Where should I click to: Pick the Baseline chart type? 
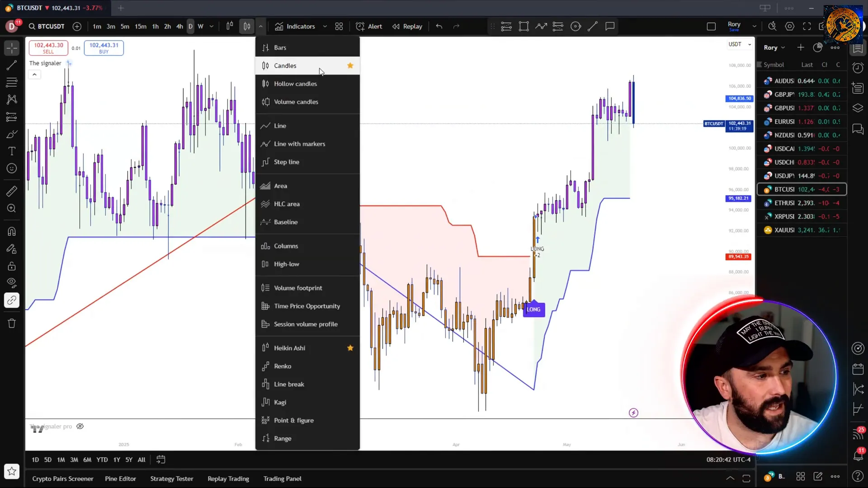pyautogui.click(x=307, y=222)
